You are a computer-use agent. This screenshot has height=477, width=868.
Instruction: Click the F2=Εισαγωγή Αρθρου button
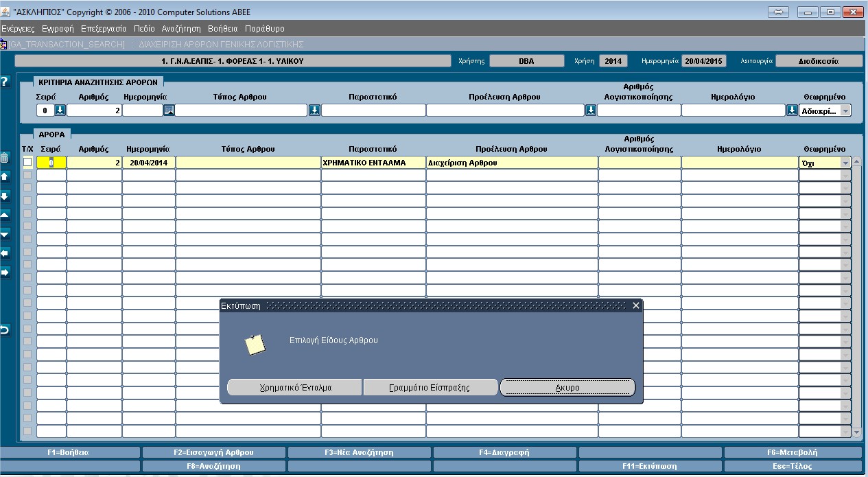213,452
